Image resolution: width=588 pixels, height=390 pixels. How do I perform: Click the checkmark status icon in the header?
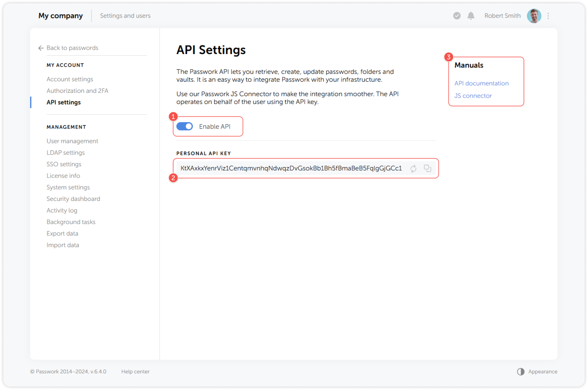(x=456, y=16)
